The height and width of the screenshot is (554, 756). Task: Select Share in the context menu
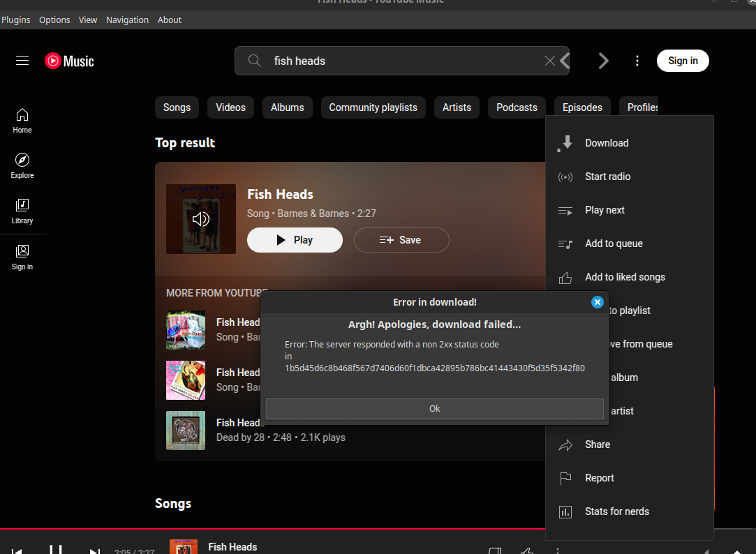tap(630, 444)
